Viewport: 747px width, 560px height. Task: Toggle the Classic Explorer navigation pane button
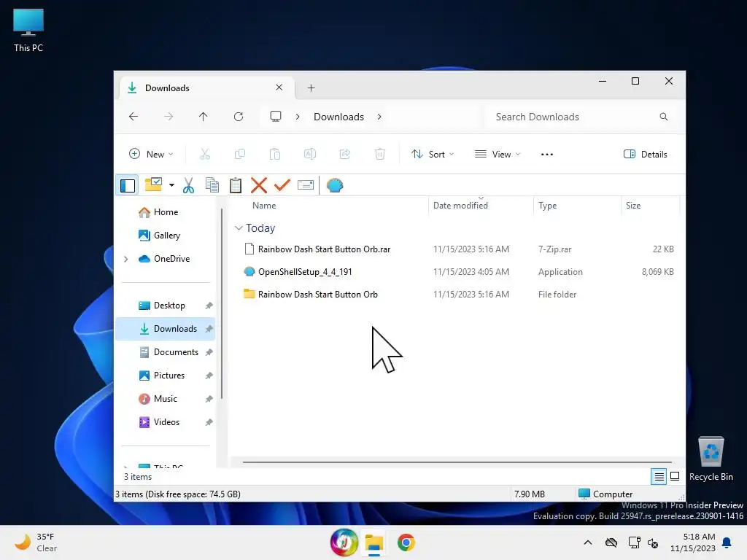(127, 185)
